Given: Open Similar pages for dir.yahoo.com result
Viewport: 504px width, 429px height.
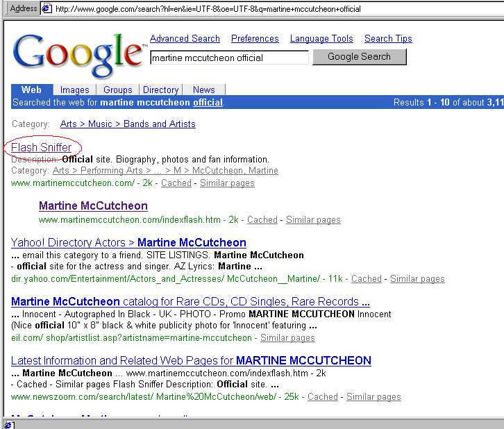Looking at the screenshot, I should 417,279.
